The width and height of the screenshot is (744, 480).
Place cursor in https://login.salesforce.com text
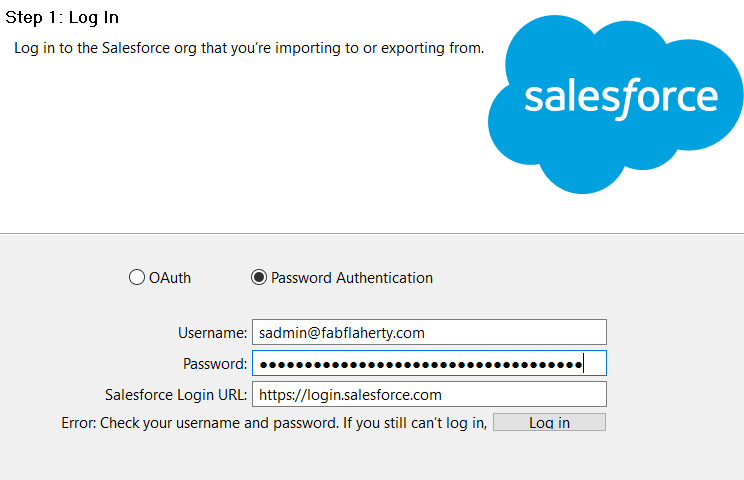click(350, 395)
